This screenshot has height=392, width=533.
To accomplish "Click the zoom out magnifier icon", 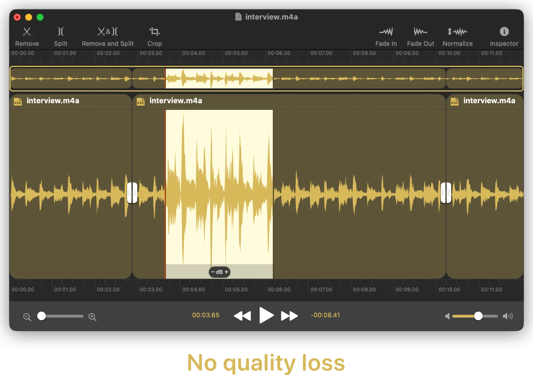I will click(x=27, y=317).
